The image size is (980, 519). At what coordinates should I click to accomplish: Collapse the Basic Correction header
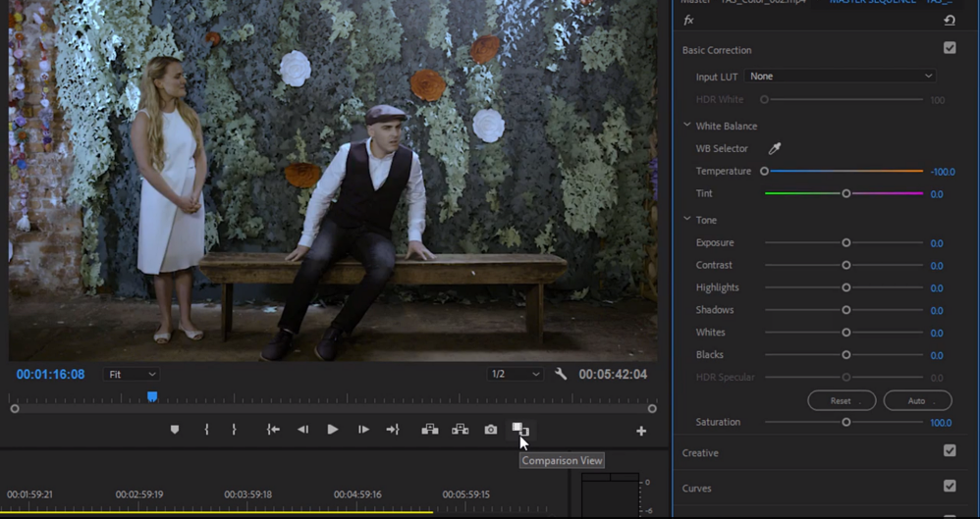pyautogui.click(x=717, y=50)
